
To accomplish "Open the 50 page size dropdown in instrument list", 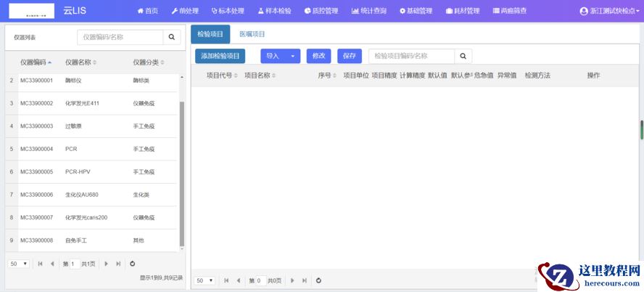I will tap(19, 264).
